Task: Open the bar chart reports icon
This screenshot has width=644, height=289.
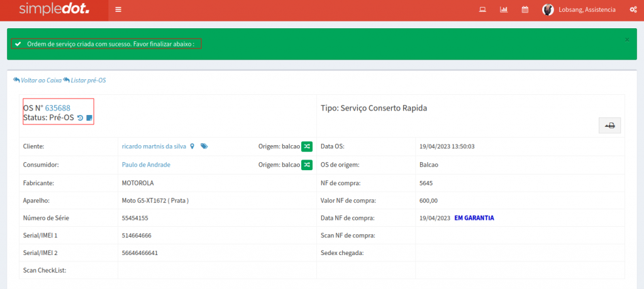Action: (504, 10)
